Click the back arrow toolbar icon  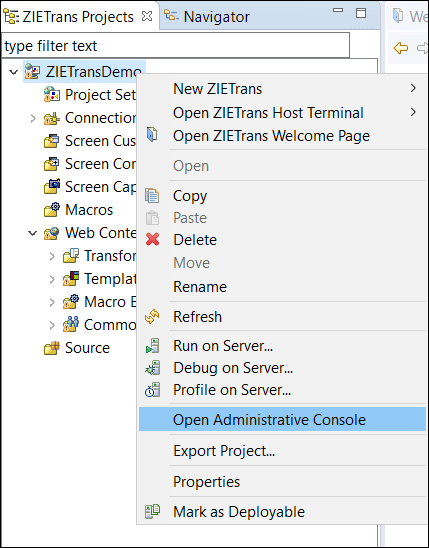click(401, 48)
